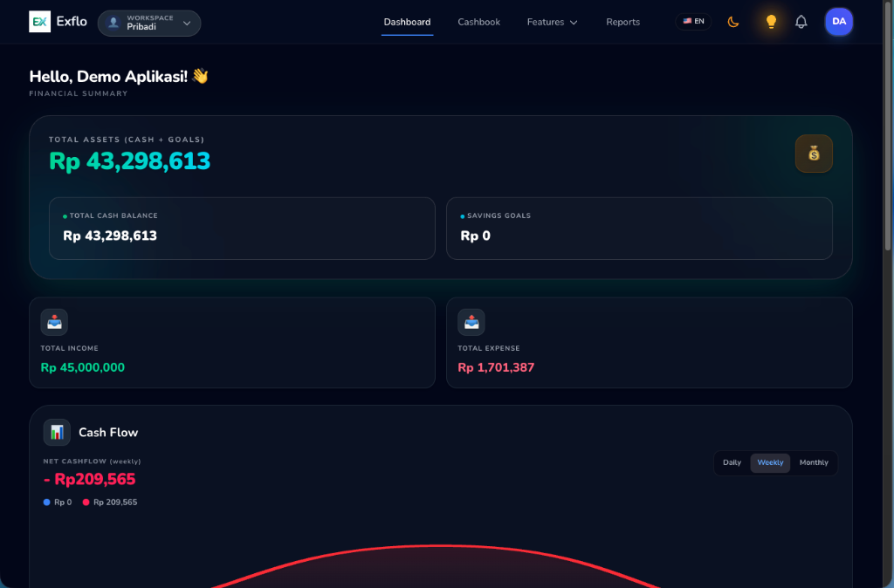Image resolution: width=894 pixels, height=588 pixels.
Task: Select the Daily cashflow view
Action: click(x=732, y=462)
